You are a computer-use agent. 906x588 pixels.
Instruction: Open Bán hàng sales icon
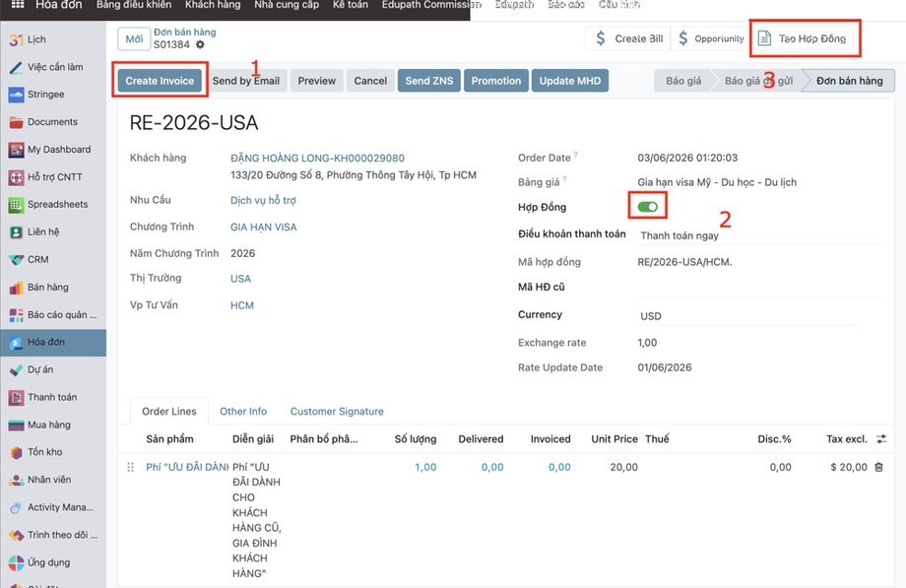click(16, 288)
